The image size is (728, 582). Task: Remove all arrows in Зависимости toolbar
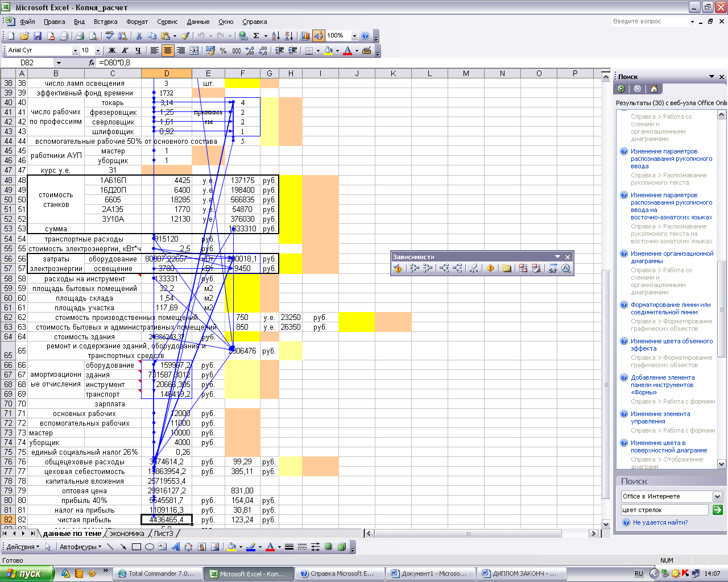(x=473, y=268)
